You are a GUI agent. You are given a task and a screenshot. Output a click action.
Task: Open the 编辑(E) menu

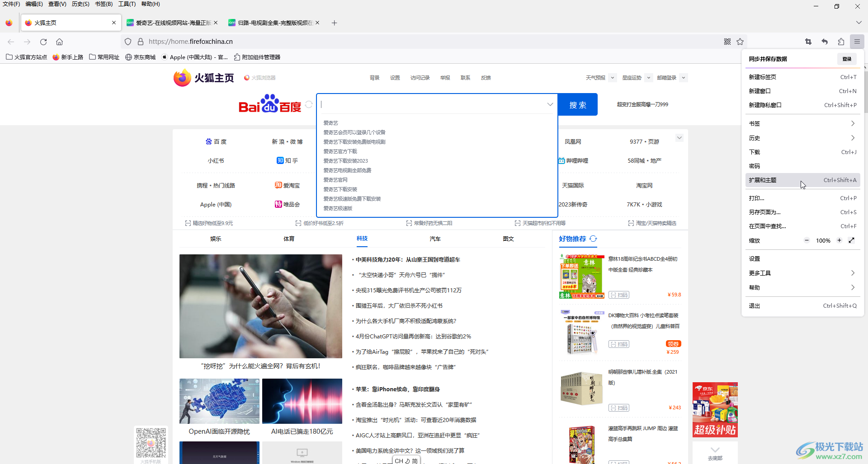(x=34, y=4)
